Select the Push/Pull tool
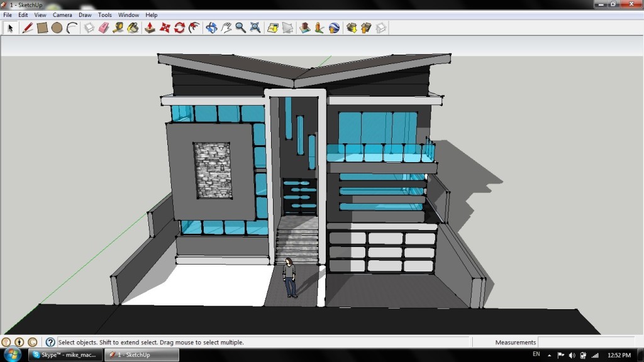This screenshot has width=644, height=362. coord(150,28)
